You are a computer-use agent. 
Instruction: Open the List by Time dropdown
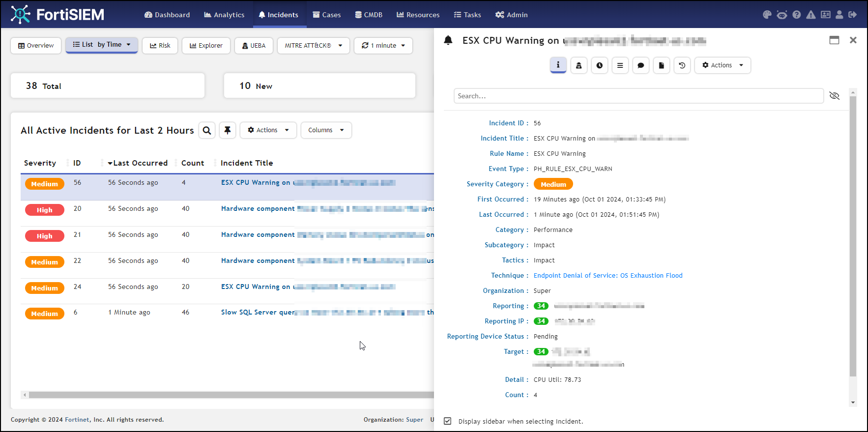[x=102, y=45]
